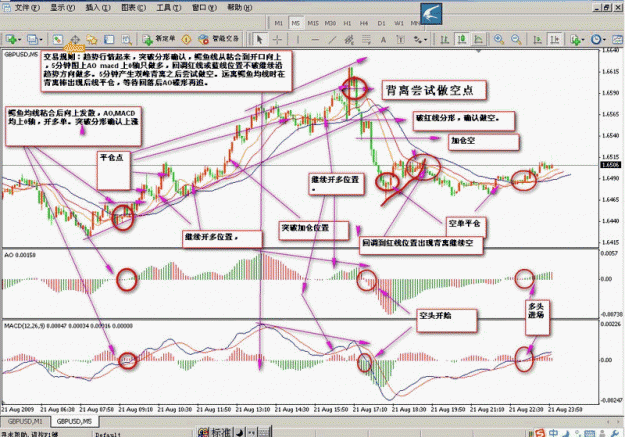Click the chart shift triangle marker
The width and height of the screenshot is (625, 437).
478,51
